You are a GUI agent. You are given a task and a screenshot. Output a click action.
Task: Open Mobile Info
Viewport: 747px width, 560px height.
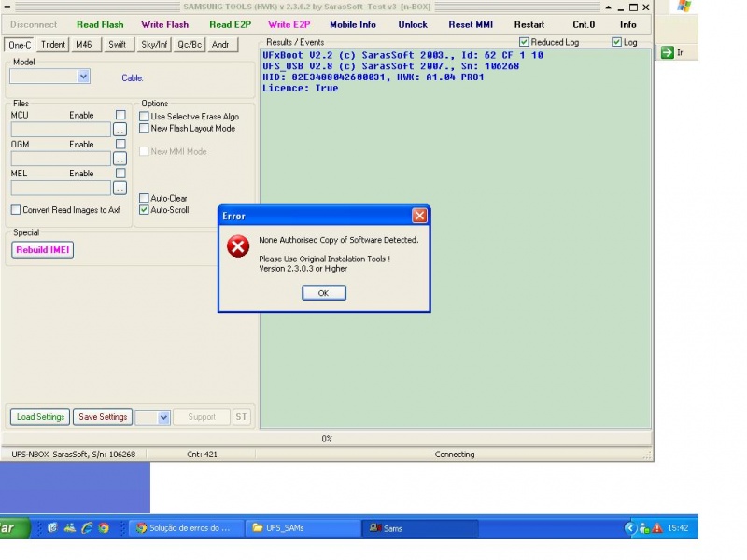(x=353, y=25)
